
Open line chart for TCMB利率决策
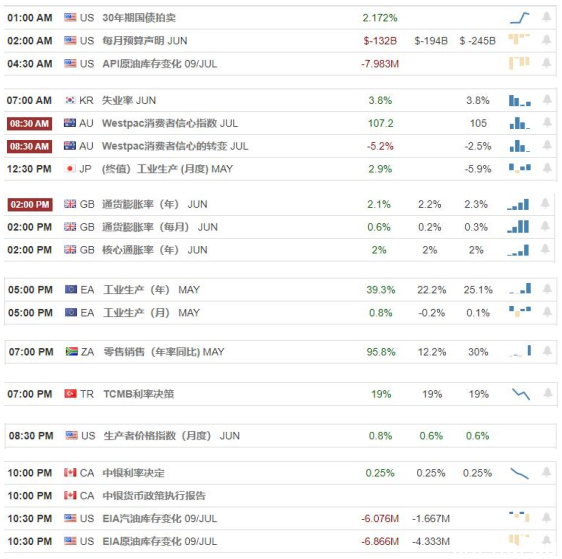click(x=521, y=394)
